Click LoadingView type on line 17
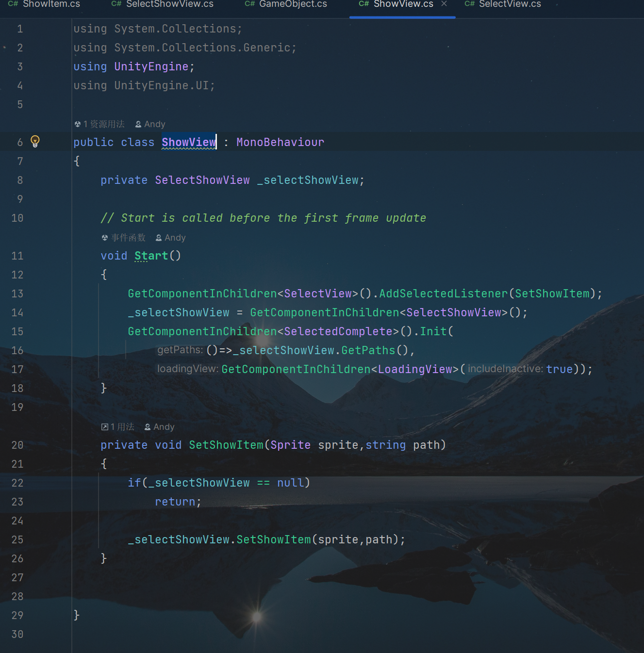 (x=415, y=369)
